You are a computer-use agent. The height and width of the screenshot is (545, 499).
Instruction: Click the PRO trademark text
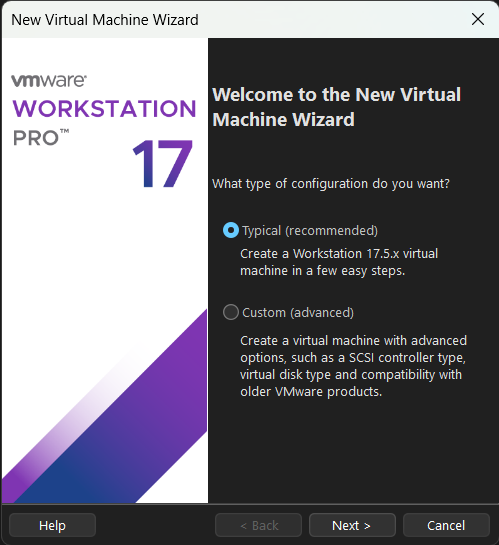(41, 137)
